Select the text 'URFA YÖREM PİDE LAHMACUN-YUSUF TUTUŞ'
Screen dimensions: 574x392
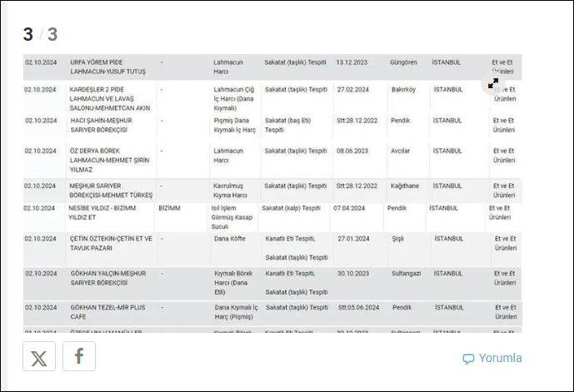(x=108, y=67)
